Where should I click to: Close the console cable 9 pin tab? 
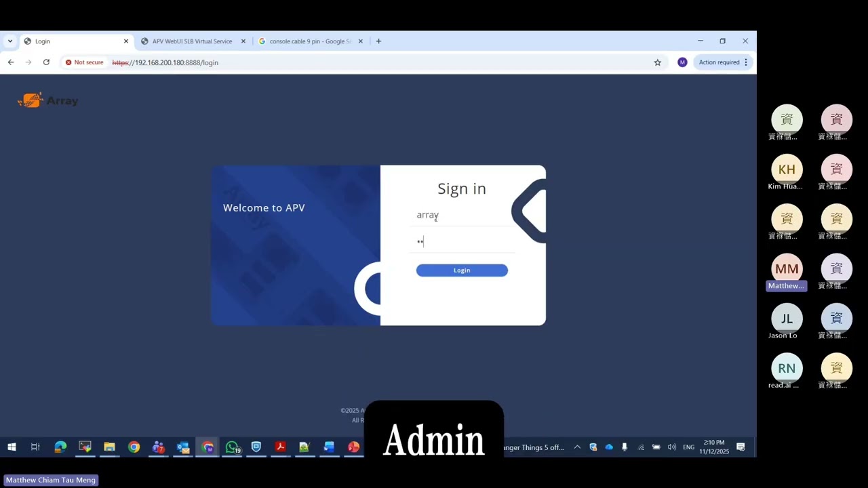coord(360,41)
